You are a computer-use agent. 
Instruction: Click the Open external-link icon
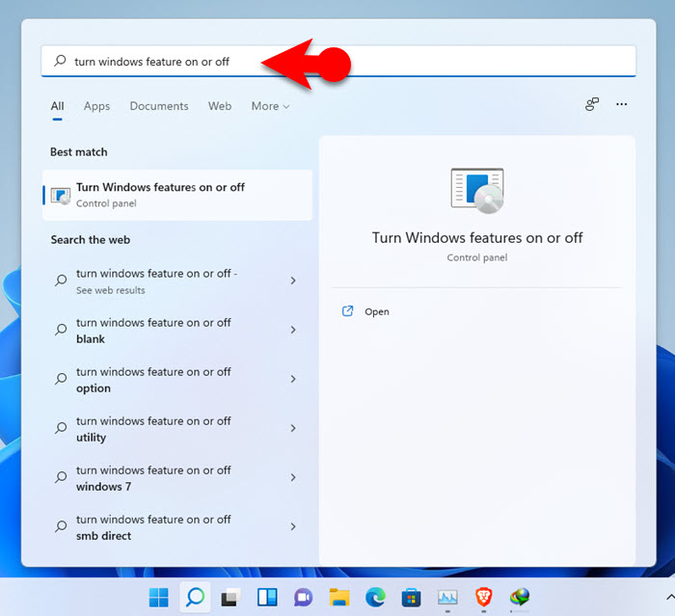347,310
